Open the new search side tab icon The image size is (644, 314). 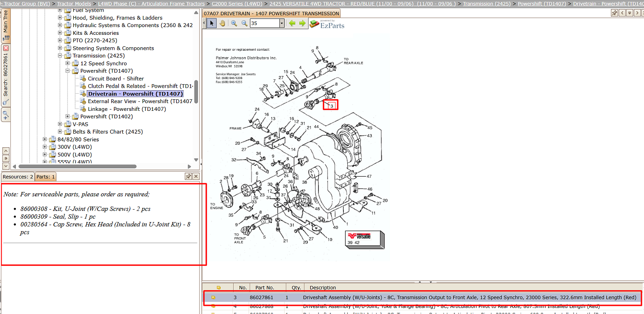click(x=6, y=115)
